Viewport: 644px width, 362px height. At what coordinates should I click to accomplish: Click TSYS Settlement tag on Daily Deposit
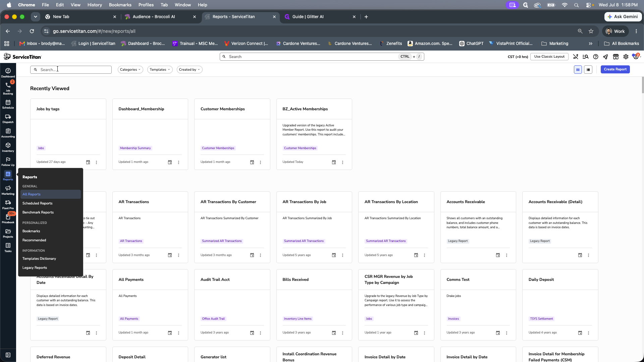(x=541, y=319)
